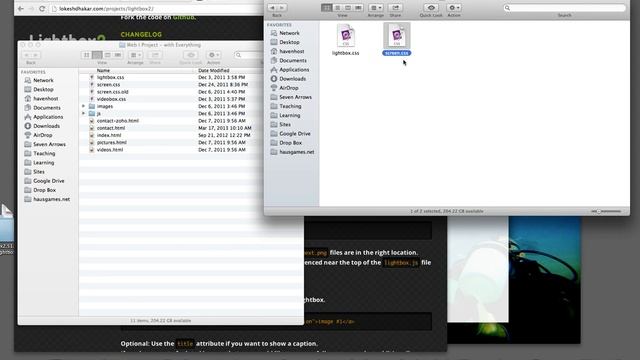Click the Search field in the front Finder window

(x=564, y=8)
